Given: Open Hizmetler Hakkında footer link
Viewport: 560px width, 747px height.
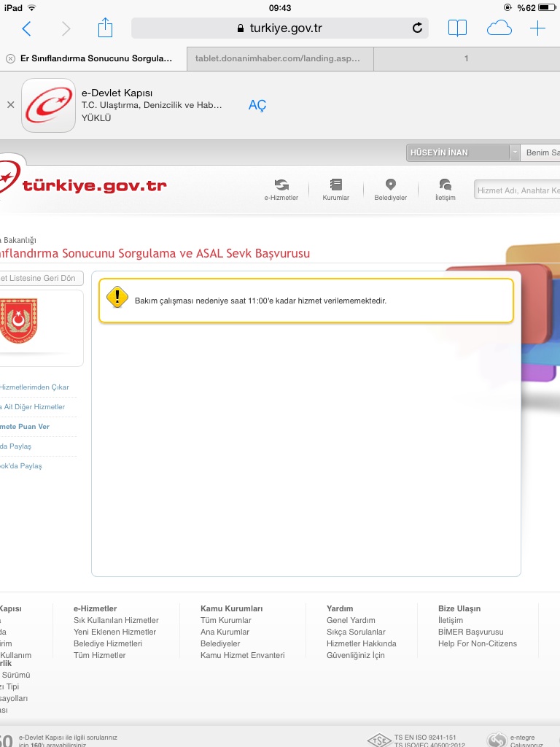Looking at the screenshot, I should (x=362, y=643).
